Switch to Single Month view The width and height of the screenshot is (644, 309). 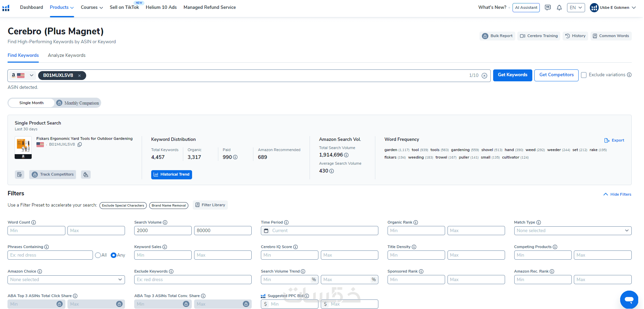click(31, 103)
